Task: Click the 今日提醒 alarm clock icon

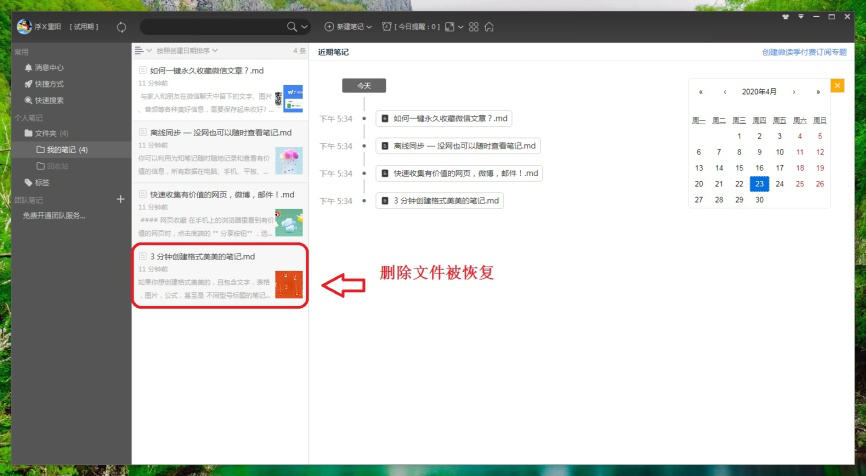Action: [387, 27]
